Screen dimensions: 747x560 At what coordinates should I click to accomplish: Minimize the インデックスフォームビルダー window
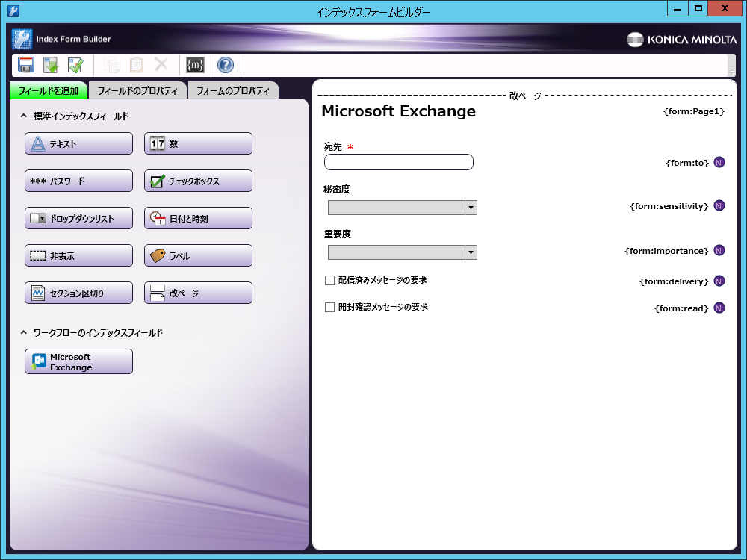point(677,8)
